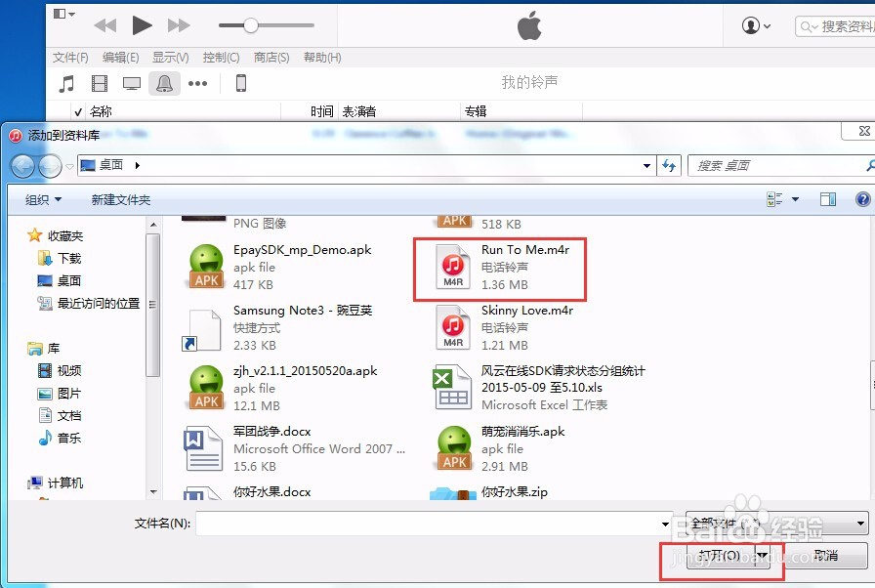The width and height of the screenshot is (875, 588).
Task: Open the 帮助(H) menu in iTunes
Action: click(322, 58)
